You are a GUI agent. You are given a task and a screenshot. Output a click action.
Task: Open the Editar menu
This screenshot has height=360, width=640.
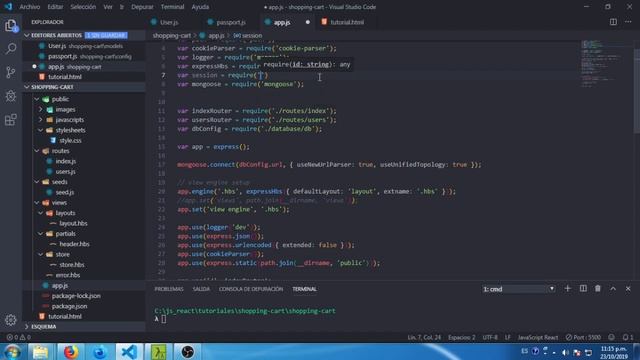55,7
